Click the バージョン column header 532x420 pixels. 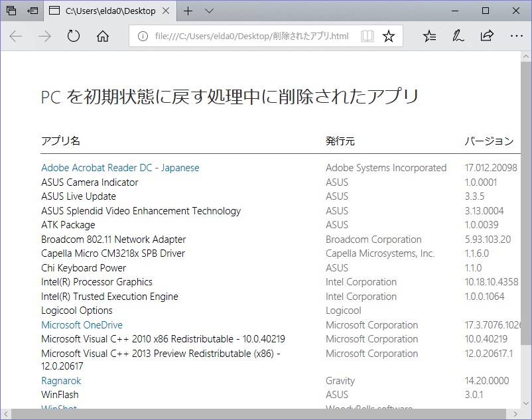490,141
